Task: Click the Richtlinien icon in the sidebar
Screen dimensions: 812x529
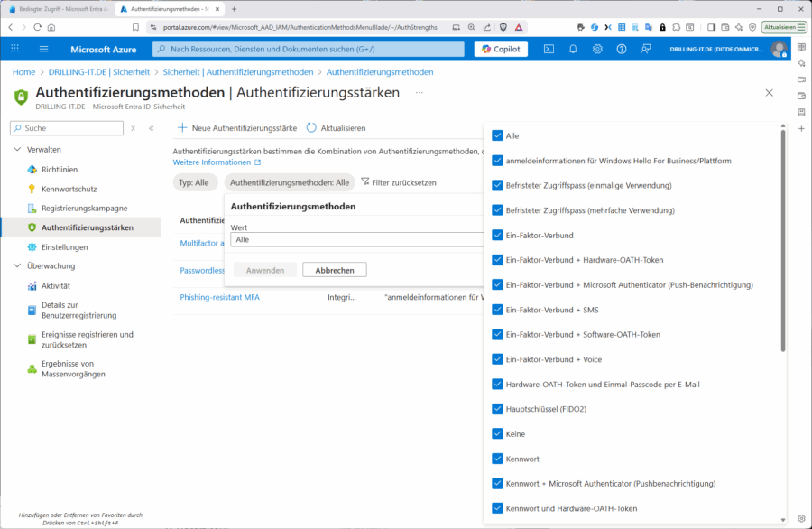Action: tap(32, 170)
